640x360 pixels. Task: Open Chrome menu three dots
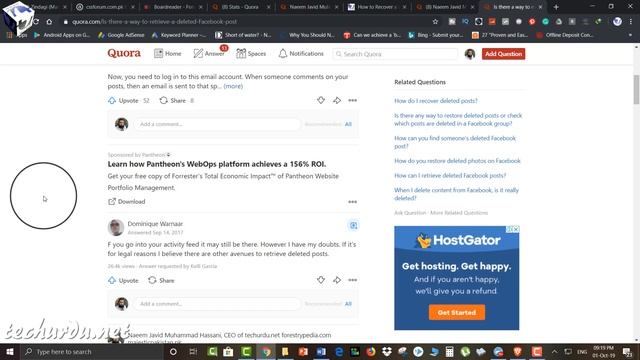coord(631,22)
